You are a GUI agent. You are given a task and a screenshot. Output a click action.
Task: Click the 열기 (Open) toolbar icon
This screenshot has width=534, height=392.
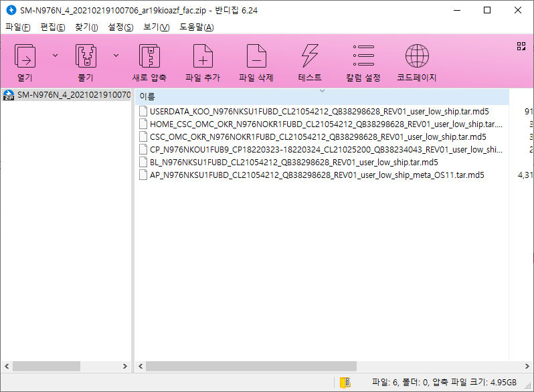pos(25,56)
